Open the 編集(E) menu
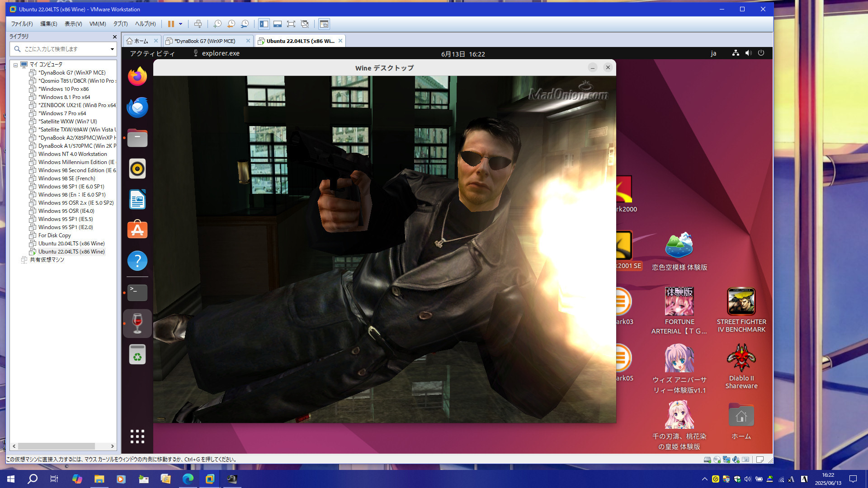The width and height of the screenshot is (868, 488). (x=49, y=24)
